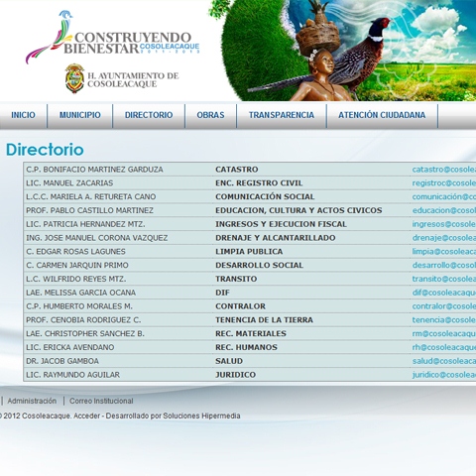
Task: Select L.C.C. MARIELA A. RETURETA CANO
Action: tap(91, 196)
